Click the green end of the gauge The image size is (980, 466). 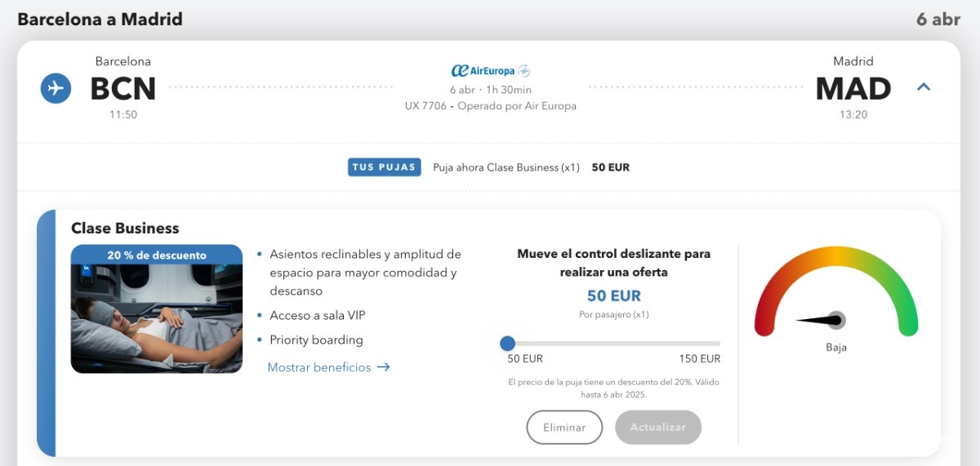click(x=908, y=322)
